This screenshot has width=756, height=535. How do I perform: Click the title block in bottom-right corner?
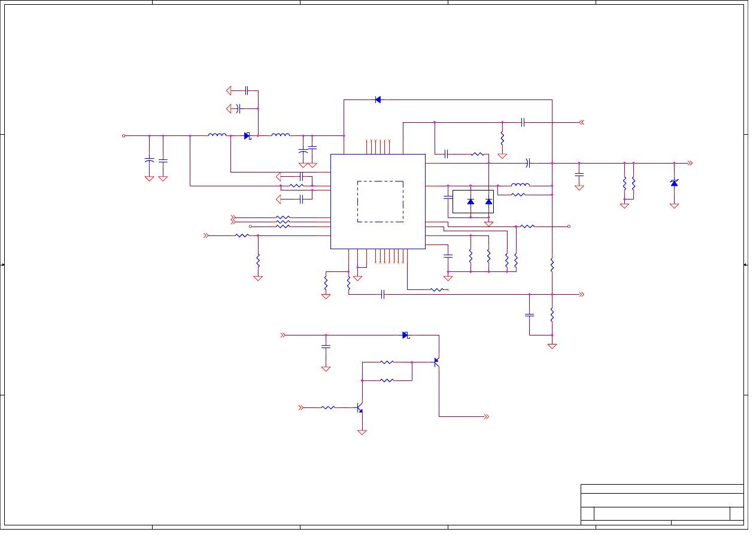662,505
